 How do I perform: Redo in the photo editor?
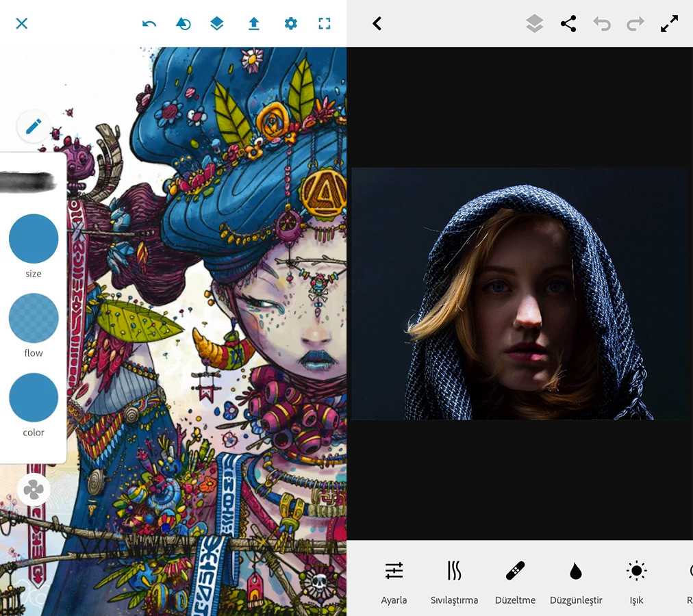635,23
